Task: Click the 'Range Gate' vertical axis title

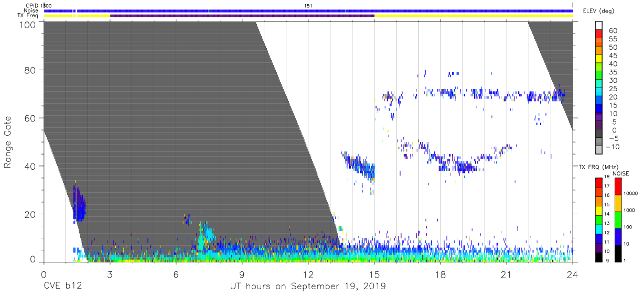Action: tap(8, 142)
